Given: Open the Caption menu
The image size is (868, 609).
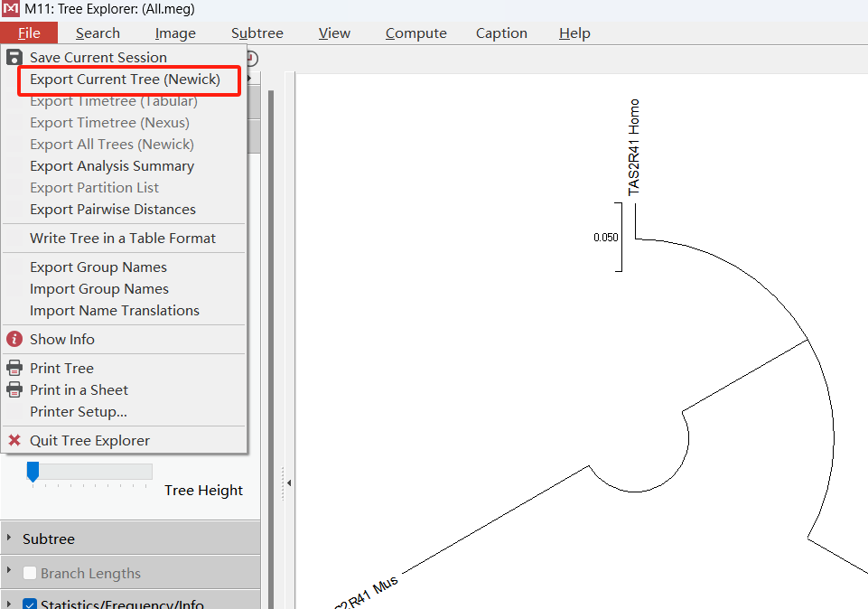Looking at the screenshot, I should [501, 33].
